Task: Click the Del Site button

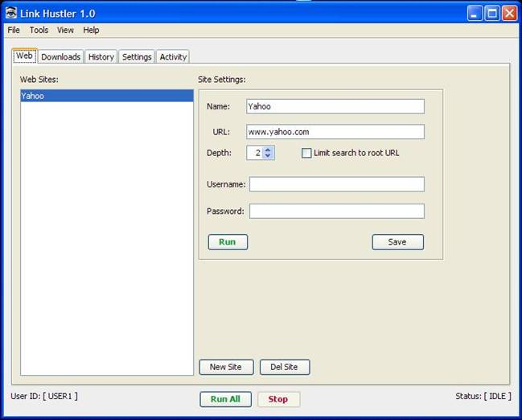Action: tap(284, 367)
